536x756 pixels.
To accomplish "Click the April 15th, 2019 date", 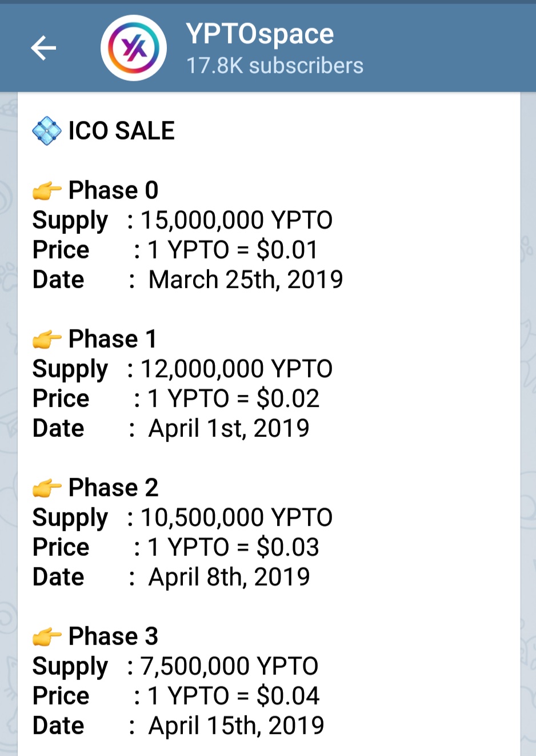I will [x=236, y=726].
